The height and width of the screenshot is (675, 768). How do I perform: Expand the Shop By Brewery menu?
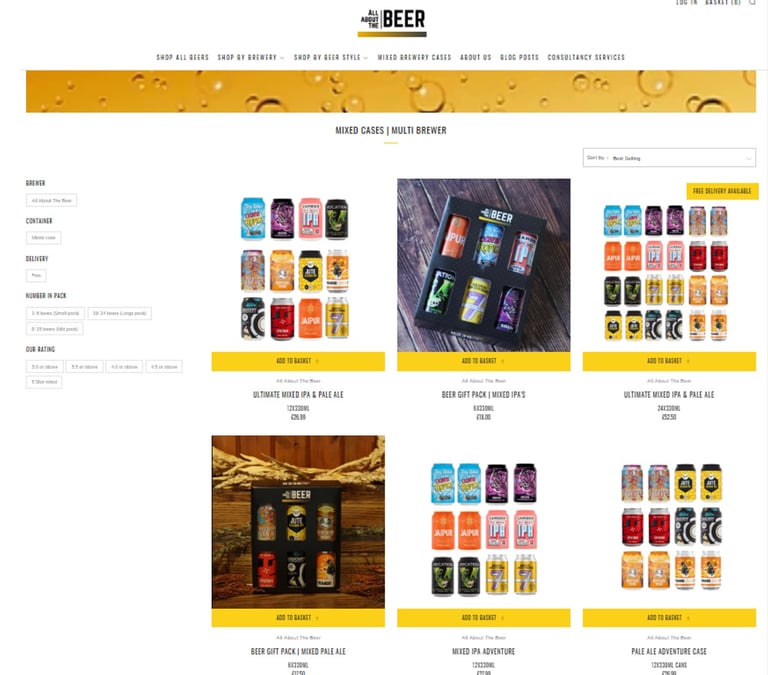click(250, 57)
